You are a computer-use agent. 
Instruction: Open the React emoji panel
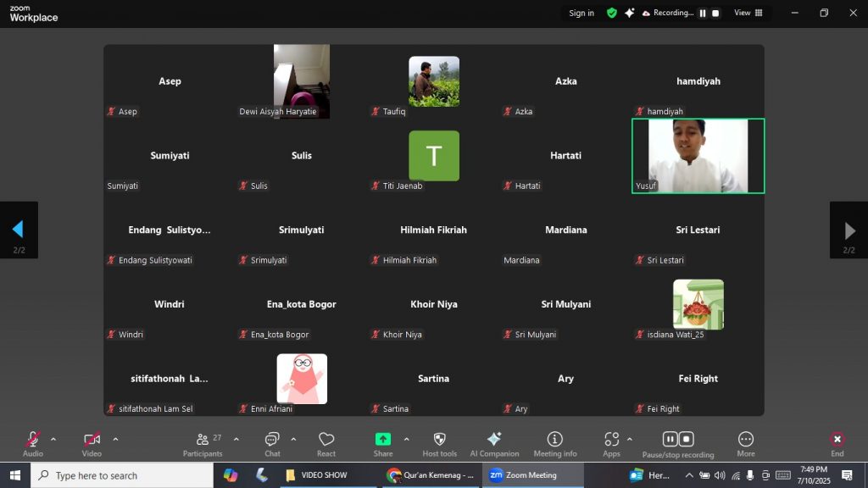pos(326,439)
